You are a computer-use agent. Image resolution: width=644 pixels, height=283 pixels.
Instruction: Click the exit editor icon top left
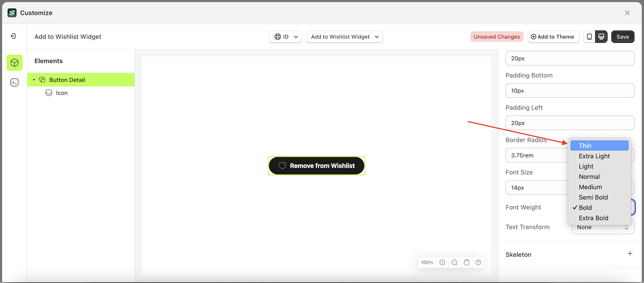[13, 36]
